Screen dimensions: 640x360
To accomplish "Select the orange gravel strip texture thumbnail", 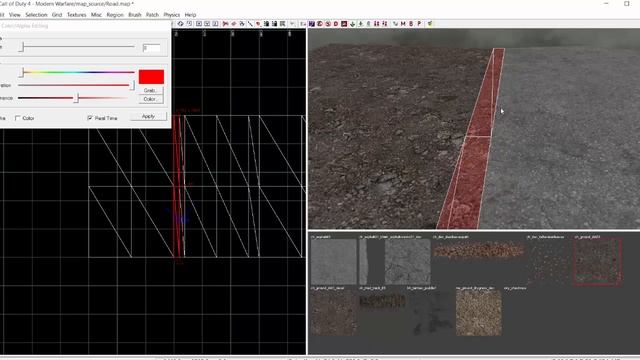I will click(x=478, y=249).
